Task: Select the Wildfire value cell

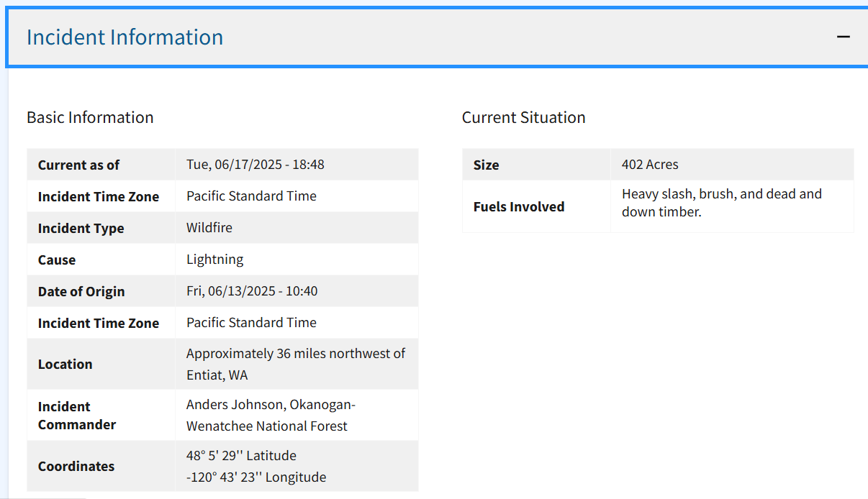Action: [209, 228]
